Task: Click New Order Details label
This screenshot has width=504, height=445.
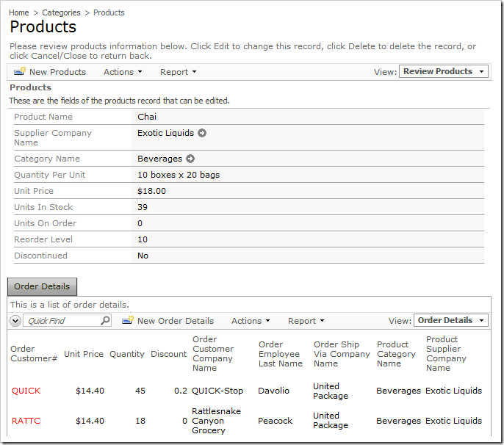Action: pyautogui.click(x=176, y=321)
